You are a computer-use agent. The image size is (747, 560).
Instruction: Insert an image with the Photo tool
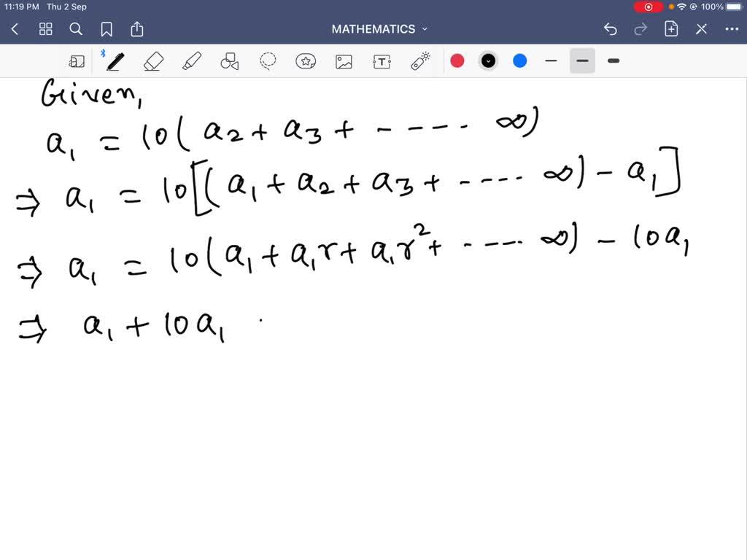[344, 61]
